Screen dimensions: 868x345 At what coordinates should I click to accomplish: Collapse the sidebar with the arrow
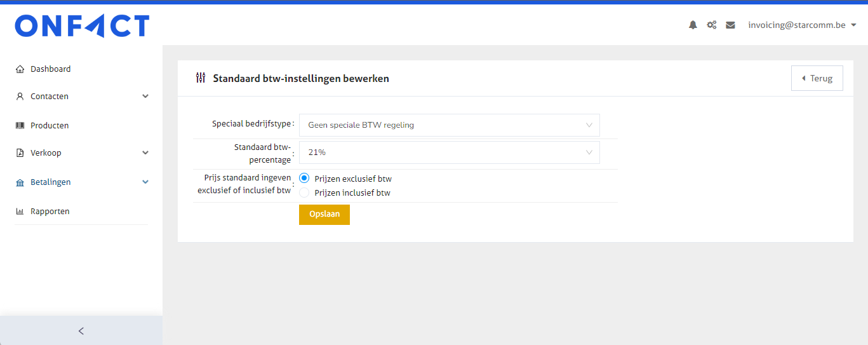pyautogui.click(x=81, y=331)
